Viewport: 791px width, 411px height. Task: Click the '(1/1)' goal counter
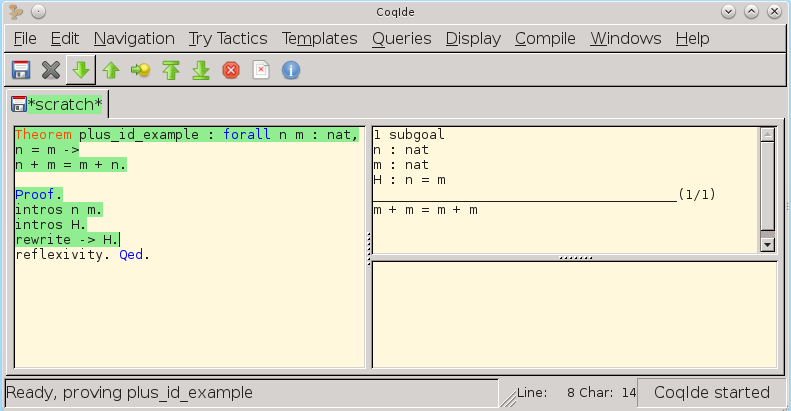pos(697,194)
